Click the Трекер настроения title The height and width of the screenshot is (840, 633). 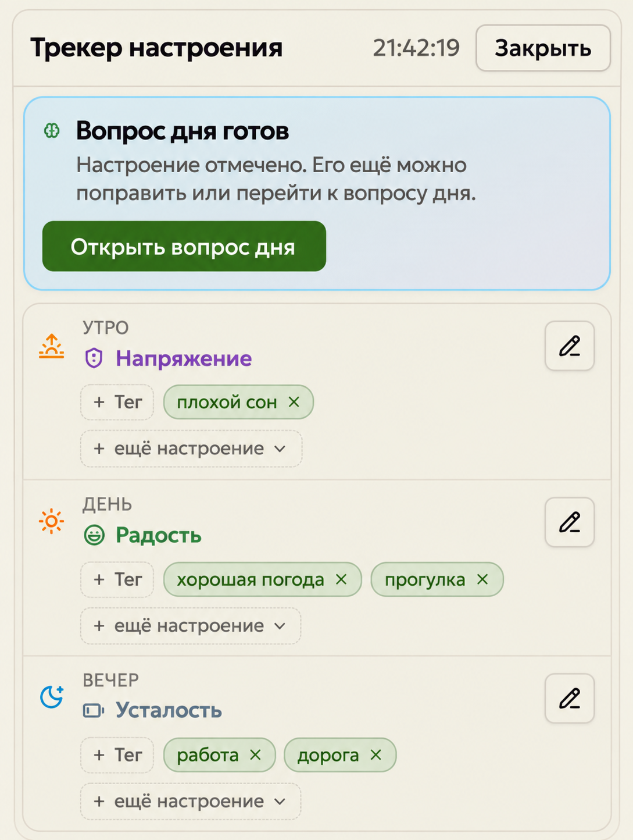click(x=156, y=48)
